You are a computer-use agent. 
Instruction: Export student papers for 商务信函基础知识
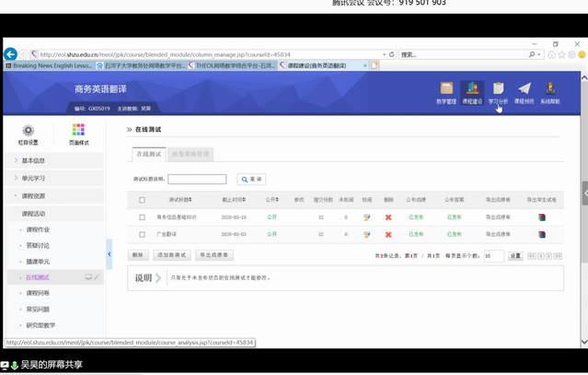tap(542, 217)
